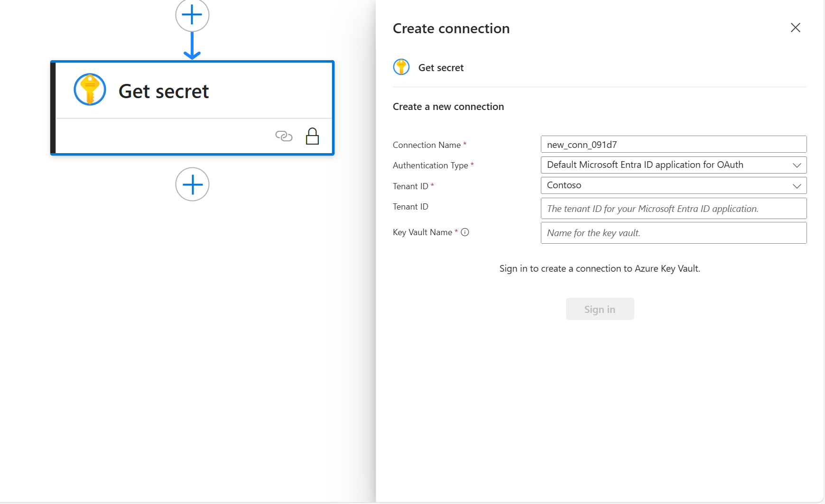This screenshot has width=825, height=504.
Task: Click the Get secret label in panel header
Action: [x=441, y=68]
